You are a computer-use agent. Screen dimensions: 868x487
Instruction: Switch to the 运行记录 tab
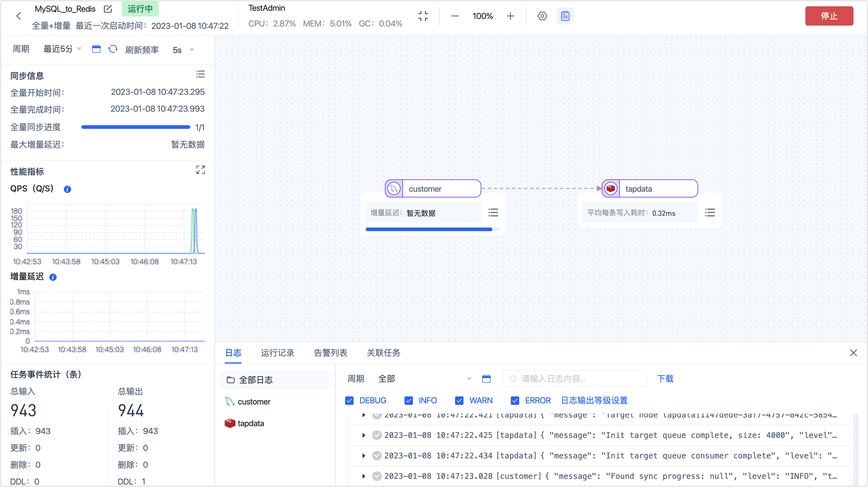click(x=277, y=353)
